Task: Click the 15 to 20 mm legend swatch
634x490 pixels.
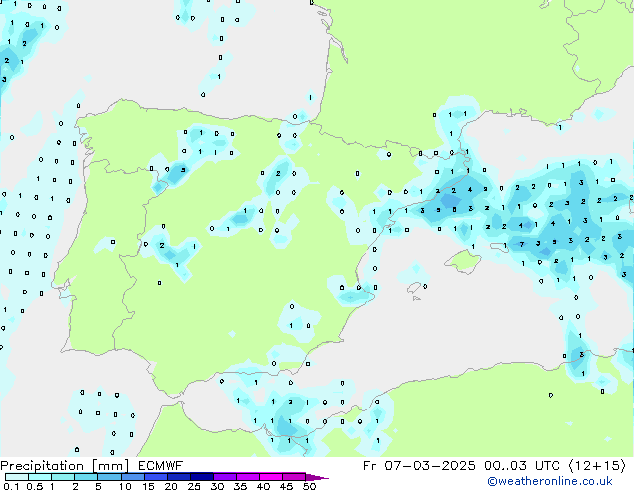Action: [x=156, y=477]
